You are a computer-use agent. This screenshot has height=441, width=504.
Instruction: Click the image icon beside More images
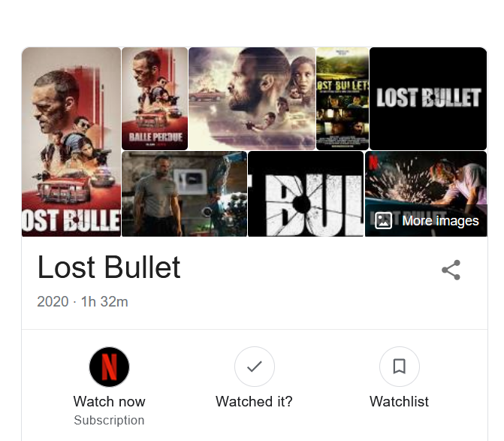[x=384, y=221]
